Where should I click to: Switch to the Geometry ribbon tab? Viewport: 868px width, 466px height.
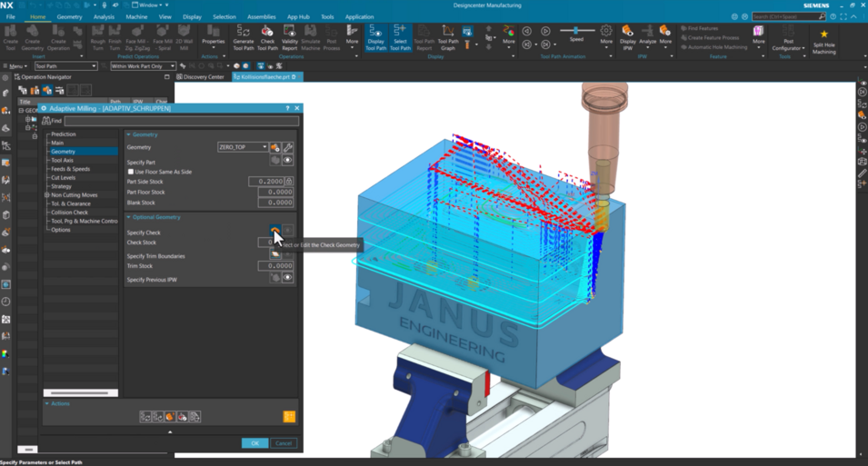69,16
